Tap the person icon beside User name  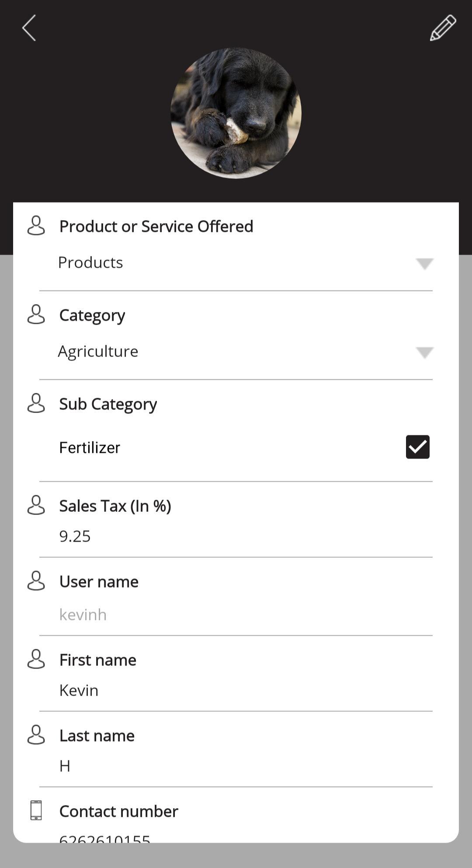click(x=36, y=581)
